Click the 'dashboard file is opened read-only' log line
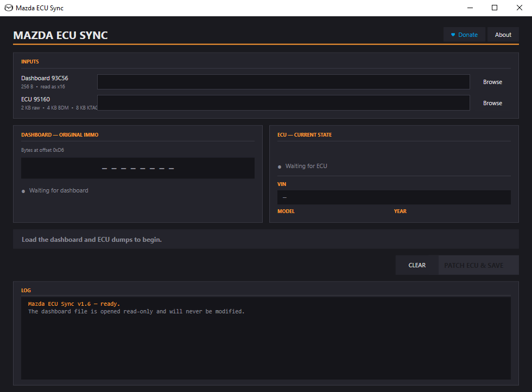The height and width of the screenshot is (392, 532). (x=136, y=311)
